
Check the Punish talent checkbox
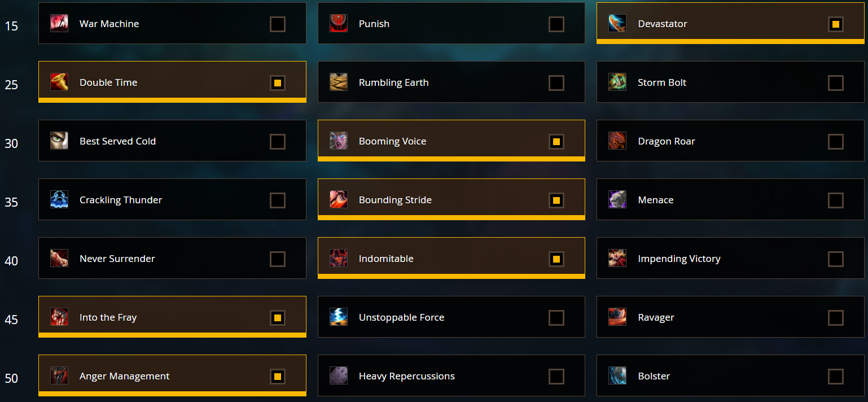pyautogui.click(x=556, y=24)
